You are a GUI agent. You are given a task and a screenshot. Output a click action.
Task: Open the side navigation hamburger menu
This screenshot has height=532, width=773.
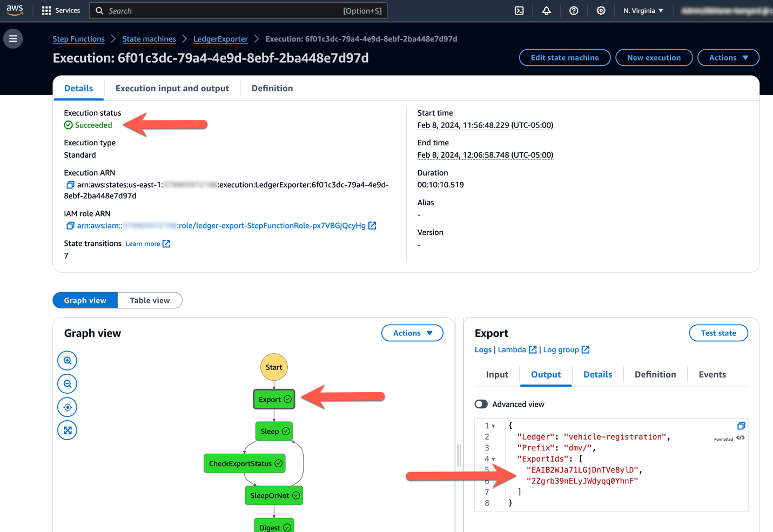point(13,39)
